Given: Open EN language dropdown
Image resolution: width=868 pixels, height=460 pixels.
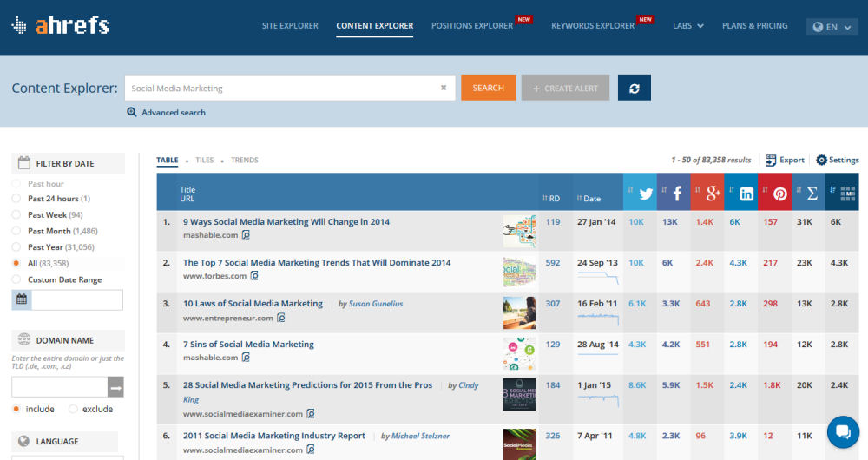Looking at the screenshot, I should [x=832, y=27].
